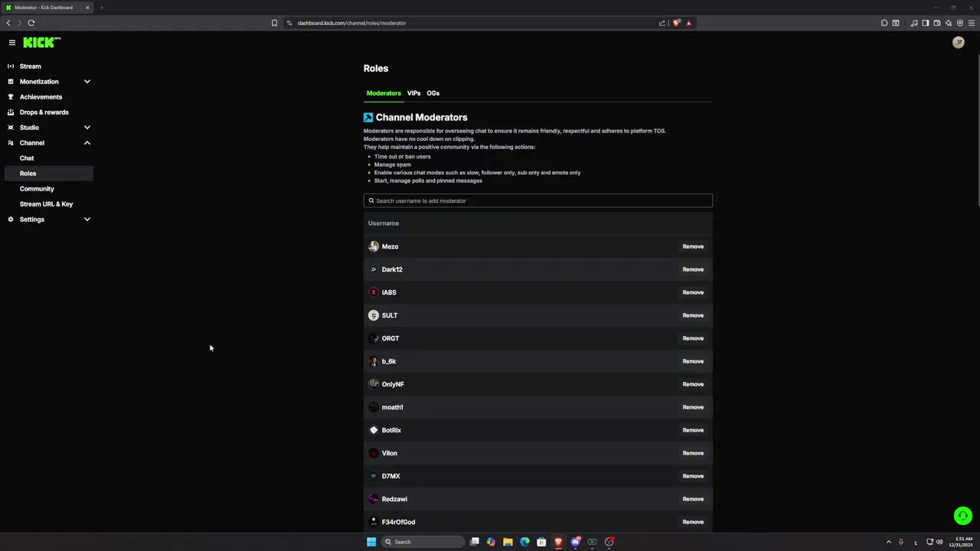Open browser extensions puzzle icon
The height and width of the screenshot is (551, 980).
tap(884, 23)
